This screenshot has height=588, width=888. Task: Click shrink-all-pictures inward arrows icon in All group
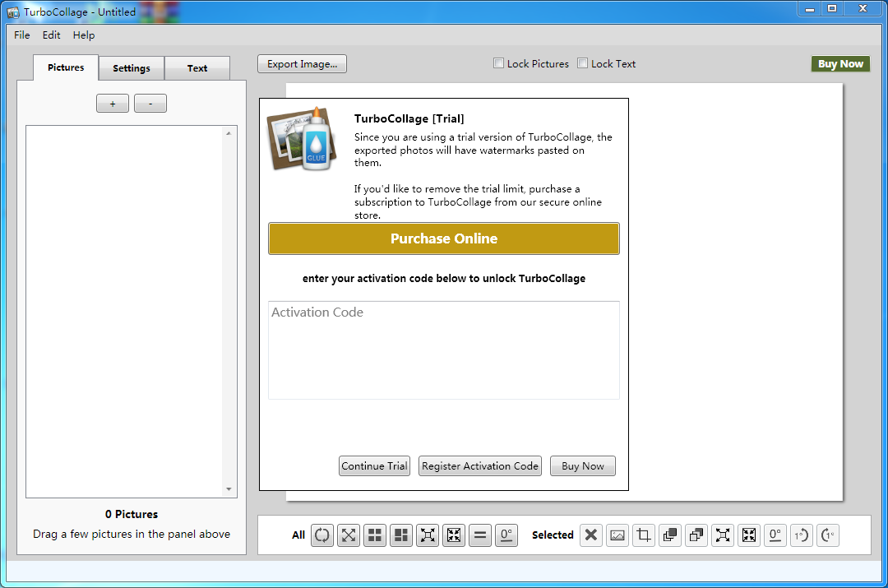454,535
